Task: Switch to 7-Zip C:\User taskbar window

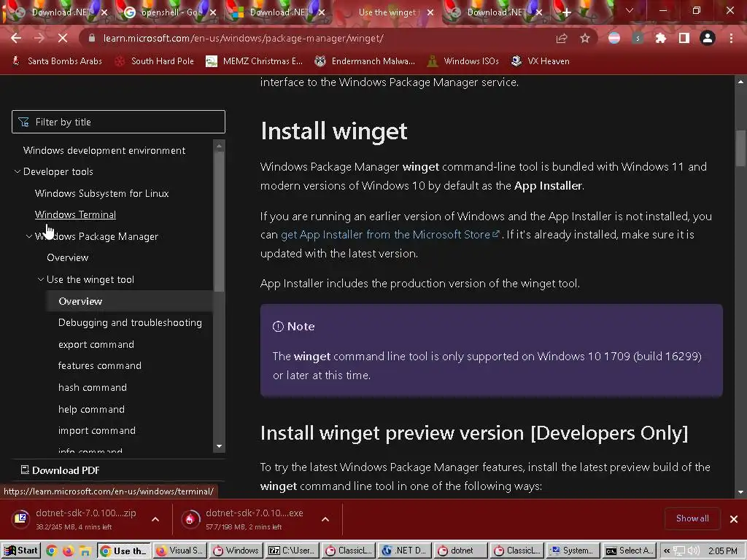Action: click(x=292, y=551)
